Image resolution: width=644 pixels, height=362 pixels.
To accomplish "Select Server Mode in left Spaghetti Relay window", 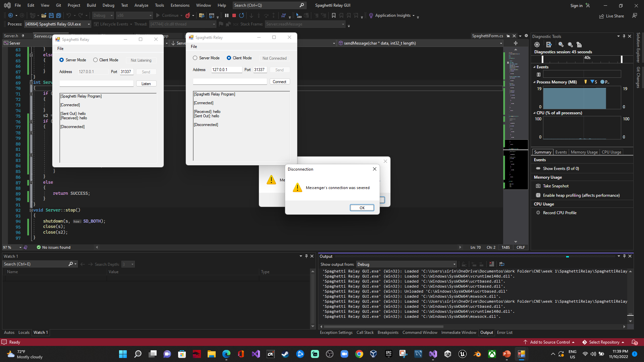I will click(x=61, y=60).
